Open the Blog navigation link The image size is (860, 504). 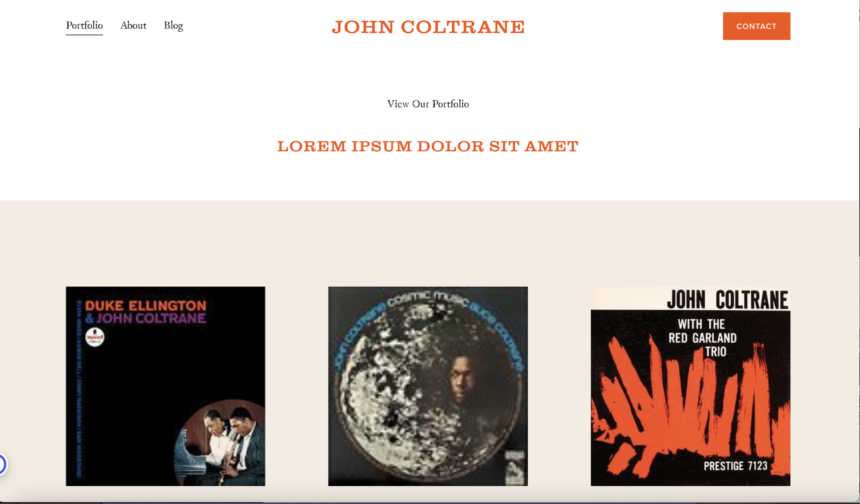[x=173, y=26]
